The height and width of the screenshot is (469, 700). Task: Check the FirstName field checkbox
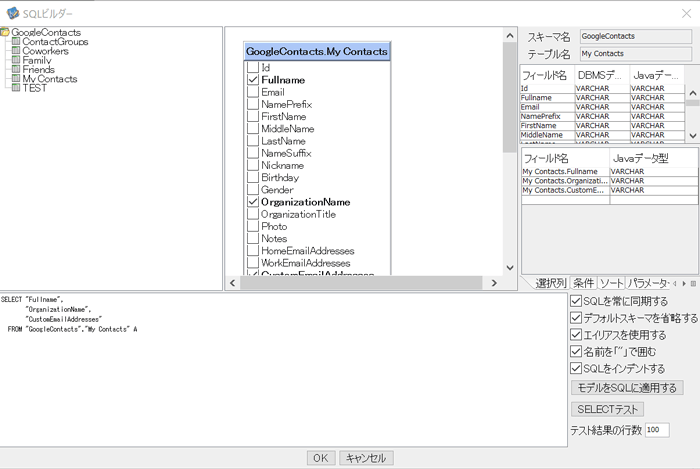(253, 116)
